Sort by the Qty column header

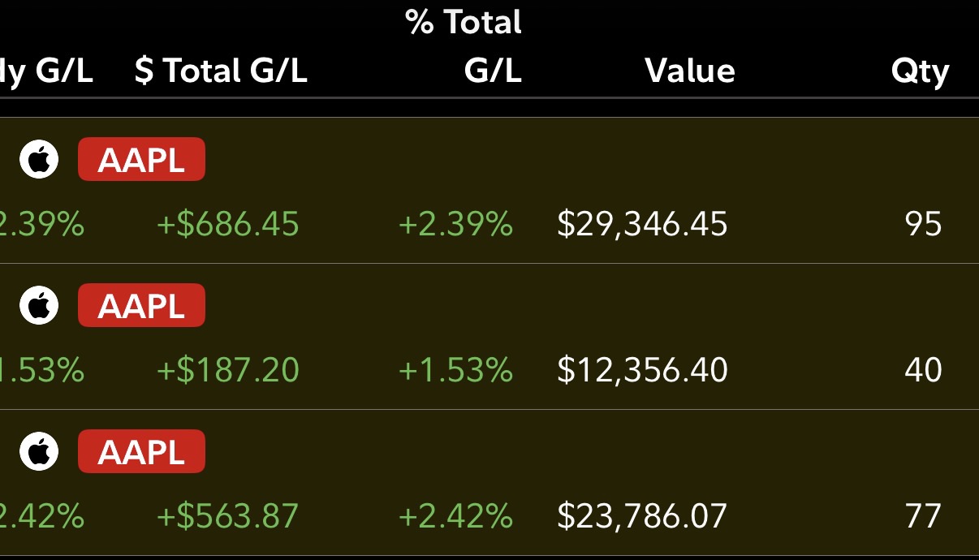click(x=920, y=72)
